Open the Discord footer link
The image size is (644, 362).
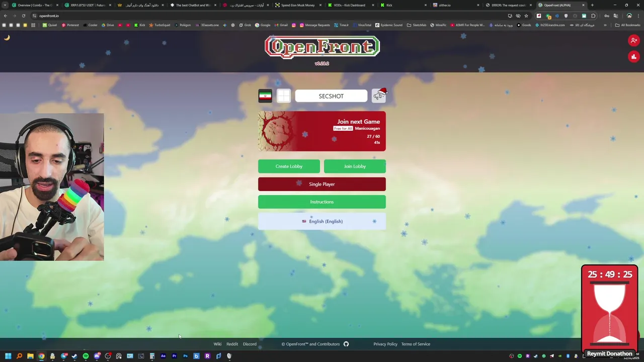click(250, 344)
